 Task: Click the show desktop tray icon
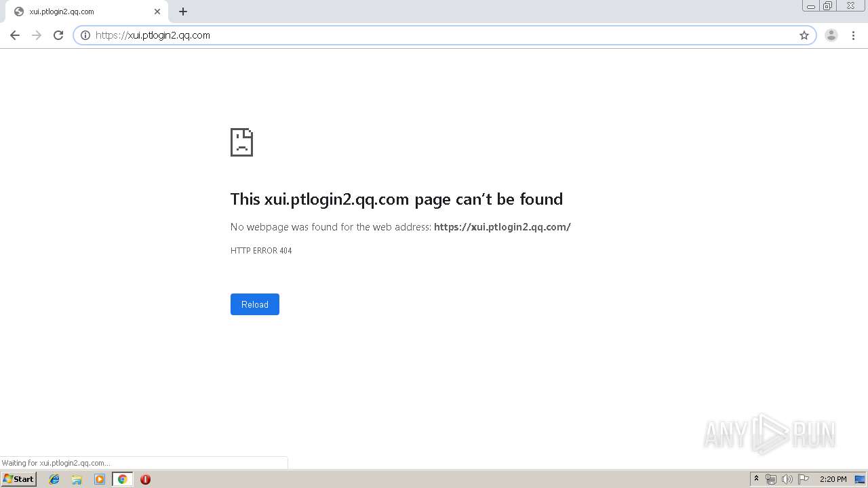860,479
